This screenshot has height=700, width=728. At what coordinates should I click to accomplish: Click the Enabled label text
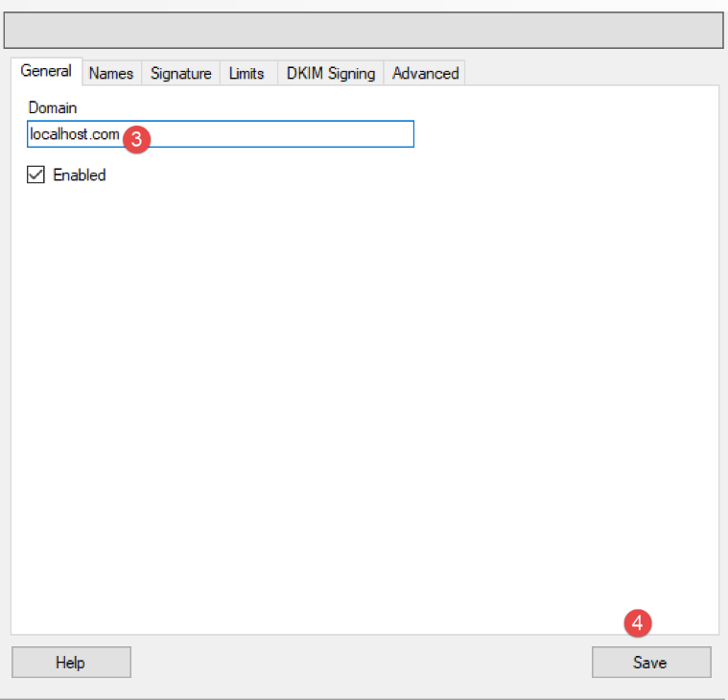(80, 175)
